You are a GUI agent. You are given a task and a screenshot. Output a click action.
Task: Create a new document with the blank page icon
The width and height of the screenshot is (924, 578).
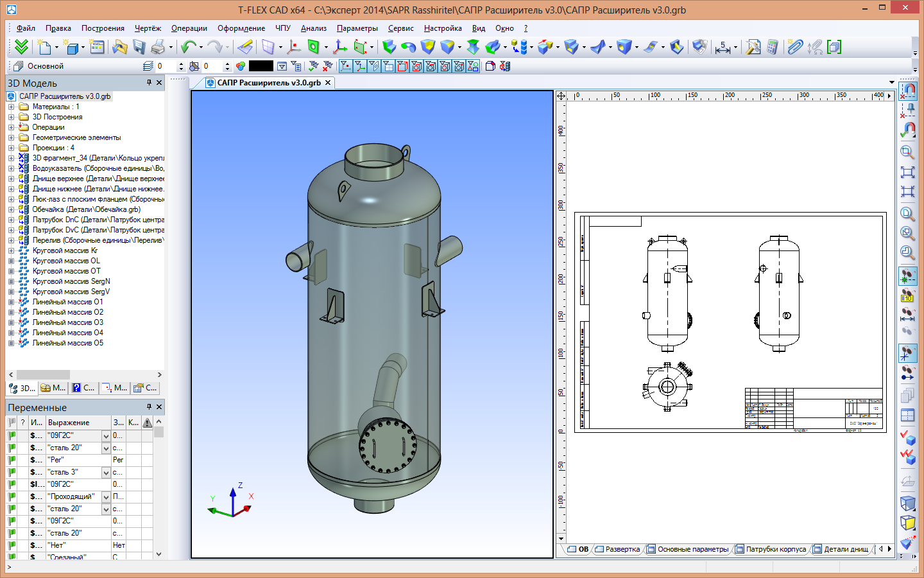point(44,47)
